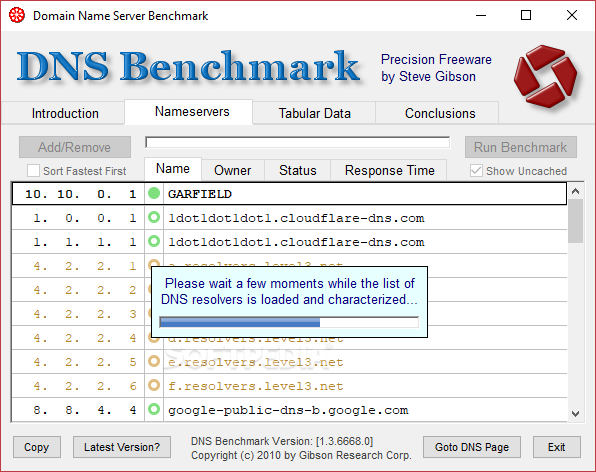Image resolution: width=596 pixels, height=472 pixels.
Task: Select IP address 8.8.4.4
Action: coord(84,410)
